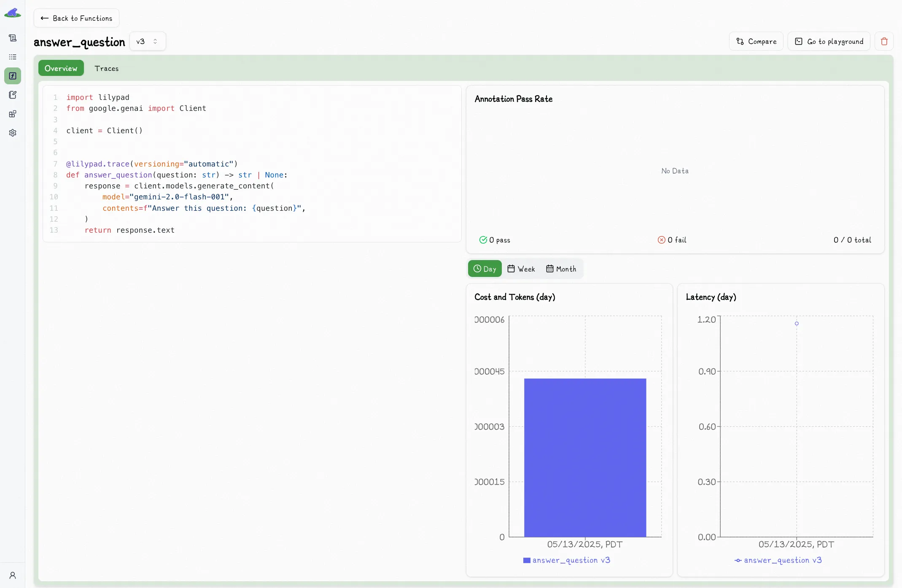902x588 pixels.
Task: Click Back to Functions
Action: click(76, 18)
